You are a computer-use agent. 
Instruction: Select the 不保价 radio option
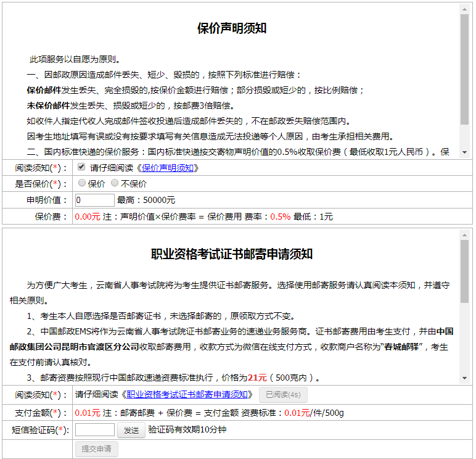[115, 183]
